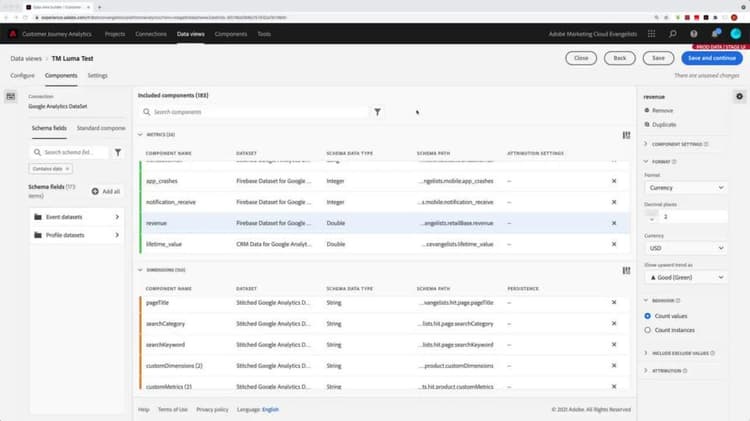The height and width of the screenshot is (421, 750).
Task: Expand the Profile datasets chevron
Action: pyautogui.click(x=117, y=235)
